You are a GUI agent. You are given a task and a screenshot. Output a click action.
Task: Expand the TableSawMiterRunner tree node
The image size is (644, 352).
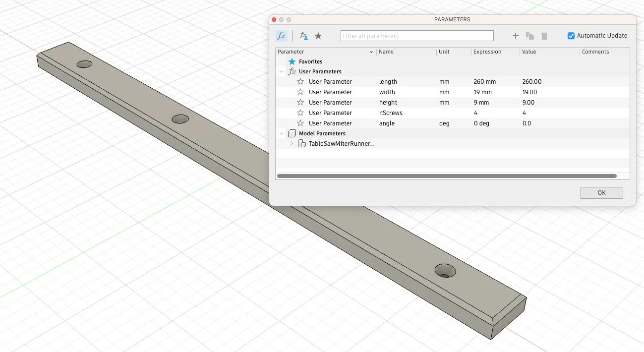[x=292, y=144]
